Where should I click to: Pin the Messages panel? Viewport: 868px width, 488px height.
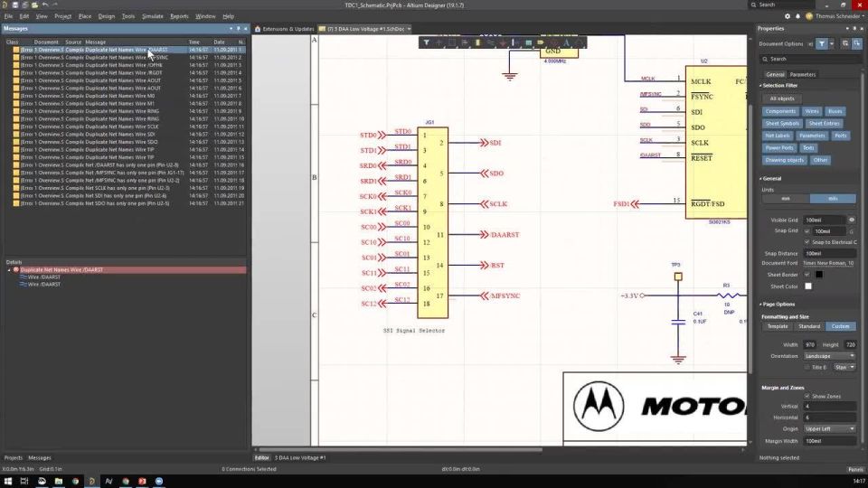(239, 28)
